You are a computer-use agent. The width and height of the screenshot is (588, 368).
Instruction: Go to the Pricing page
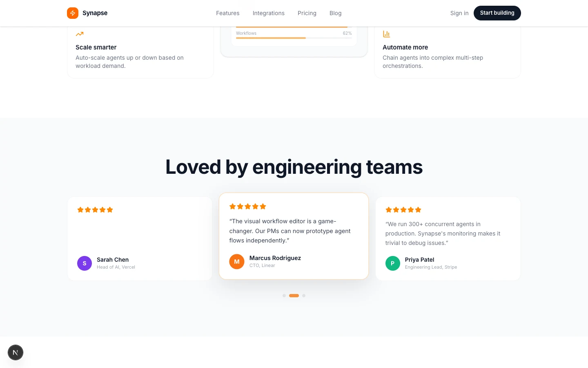pos(307,13)
